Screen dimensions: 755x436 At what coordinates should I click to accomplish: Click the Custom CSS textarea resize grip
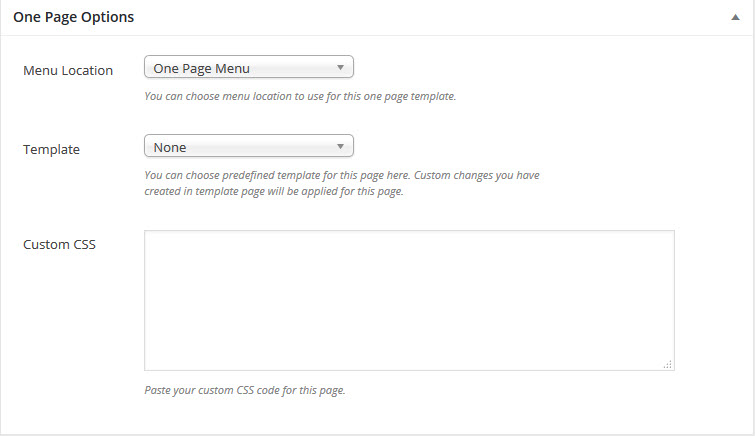(x=668, y=365)
